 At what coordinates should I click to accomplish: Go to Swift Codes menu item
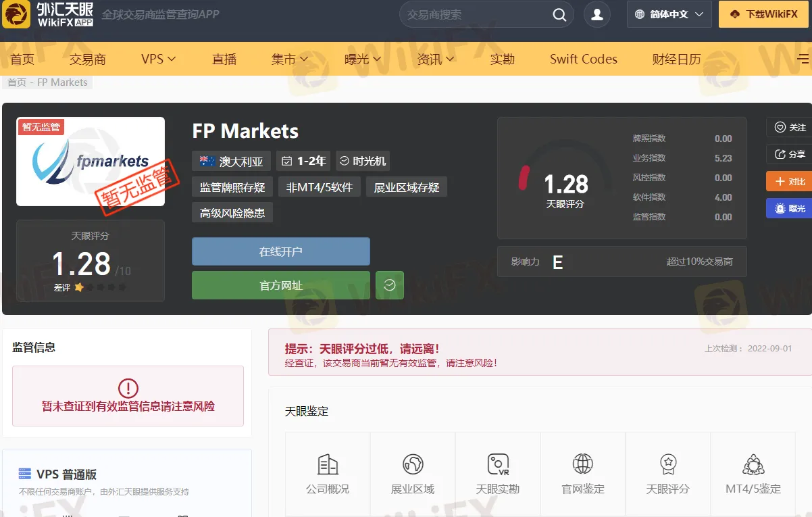[x=584, y=59]
